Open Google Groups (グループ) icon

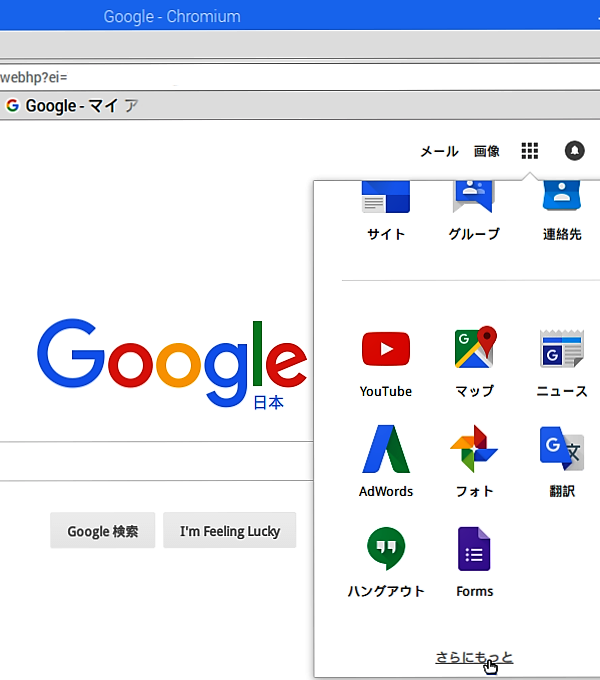point(474,197)
